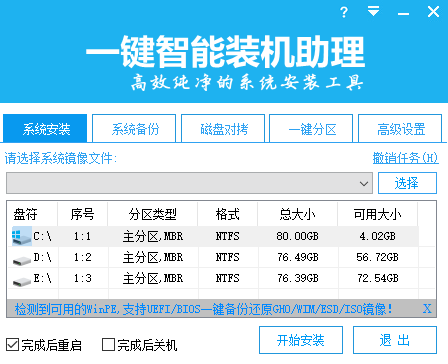This screenshot has width=448, height=364.
Task: Click the D: drive disk icon
Action: [22, 260]
